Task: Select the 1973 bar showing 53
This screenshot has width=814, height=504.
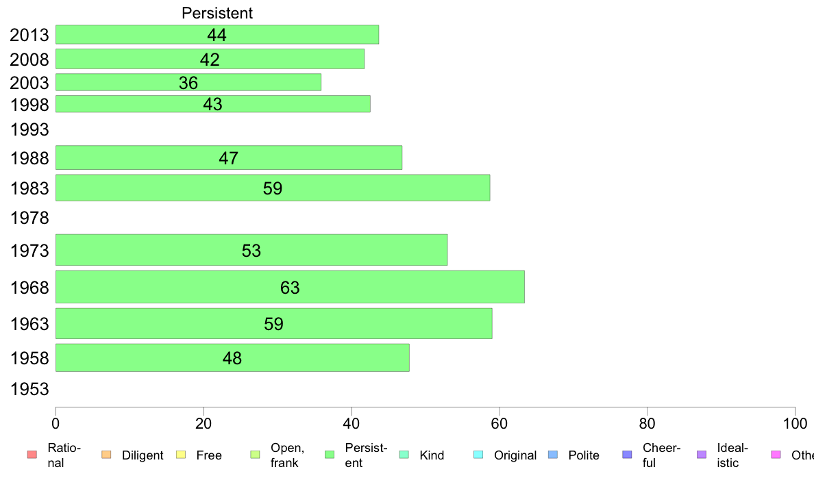Action: tap(251, 250)
